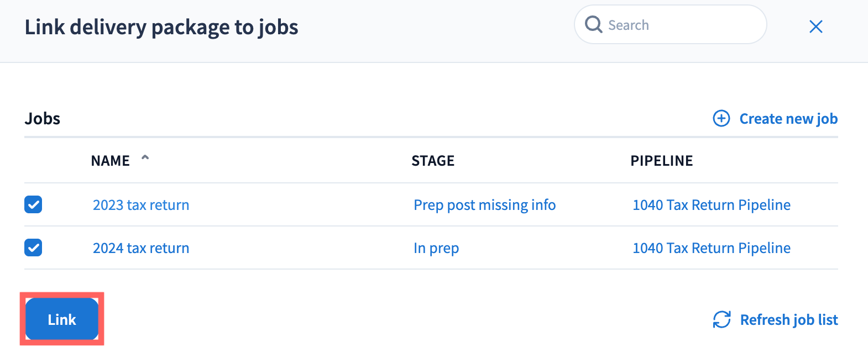Open the 2024 tax return job
The image size is (868, 358).
tap(141, 248)
